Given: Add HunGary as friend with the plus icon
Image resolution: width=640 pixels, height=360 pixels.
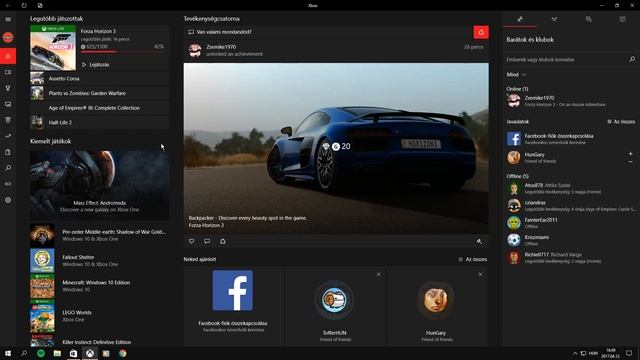Looking at the screenshot, I should tap(631, 153).
